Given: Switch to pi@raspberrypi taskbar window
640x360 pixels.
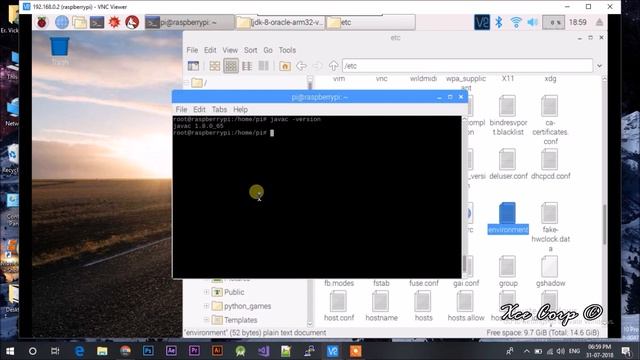Looking at the screenshot, I should click(x=189, y=22).
